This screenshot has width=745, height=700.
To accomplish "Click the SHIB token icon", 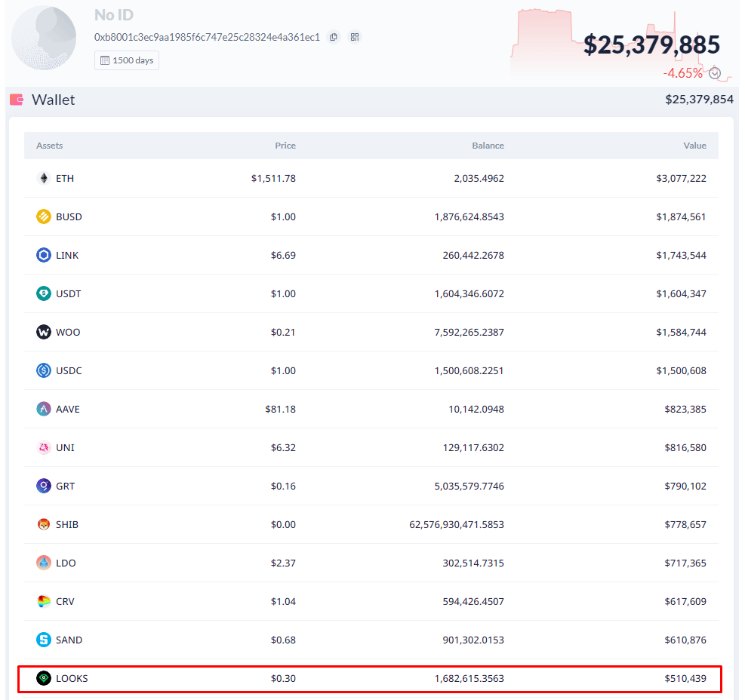I will tap(44, 524).
